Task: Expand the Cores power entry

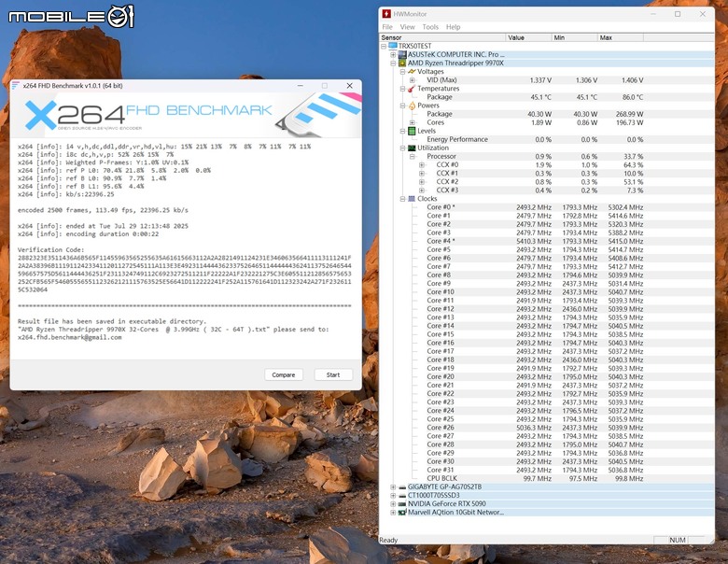Action: pyautogui.click(x=412, y=122)
